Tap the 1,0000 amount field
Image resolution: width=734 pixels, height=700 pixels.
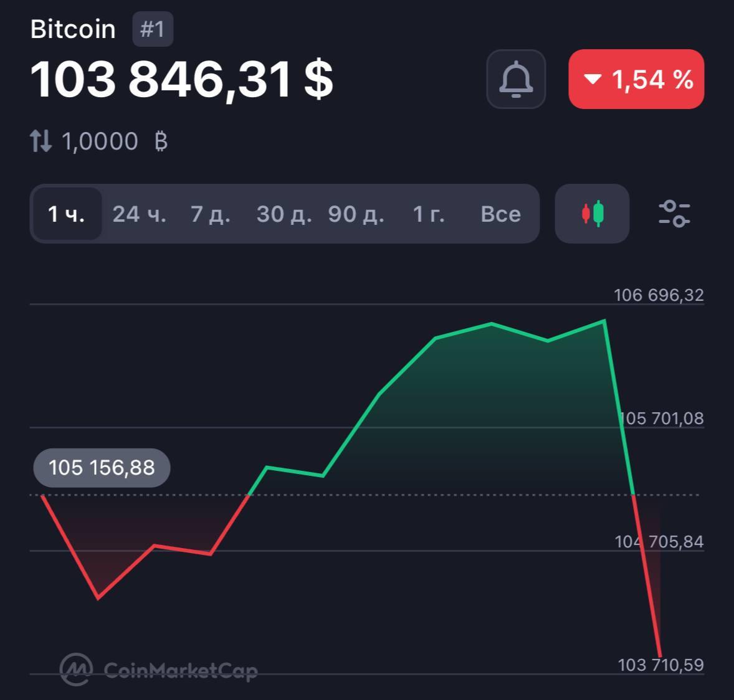coord(100,141)
